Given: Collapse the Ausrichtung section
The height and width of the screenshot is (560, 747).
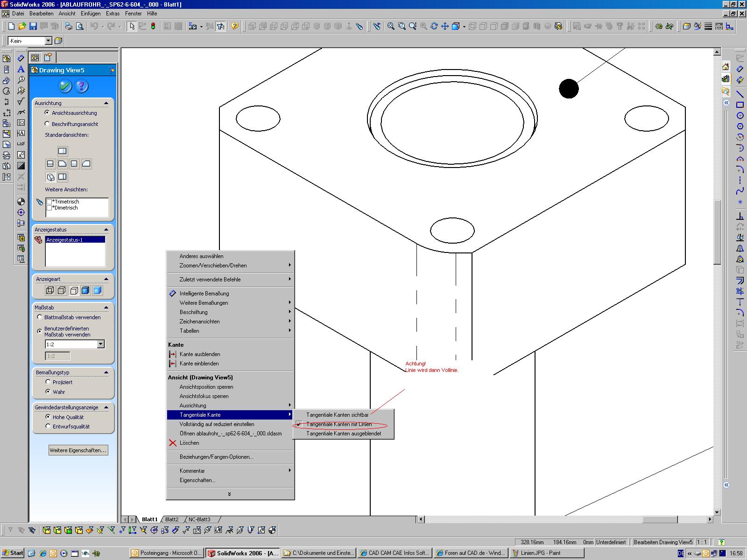Looking at the screenshot, I should (x=106, y=103).
